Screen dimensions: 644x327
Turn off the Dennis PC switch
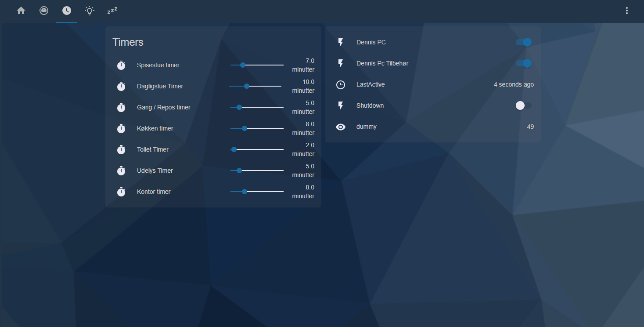(x=524, y=42)
